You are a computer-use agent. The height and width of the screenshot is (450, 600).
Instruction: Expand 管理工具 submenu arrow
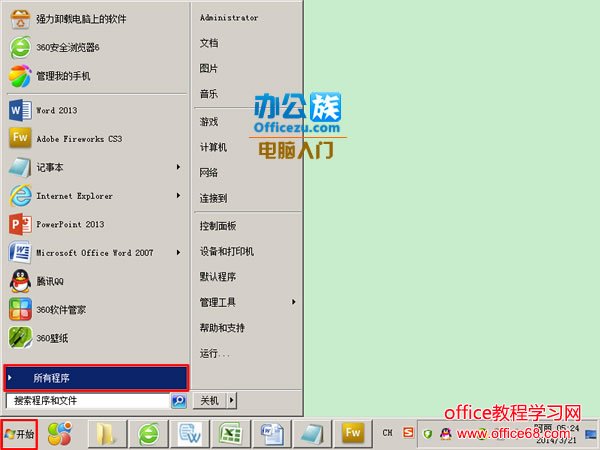(293, 302)
